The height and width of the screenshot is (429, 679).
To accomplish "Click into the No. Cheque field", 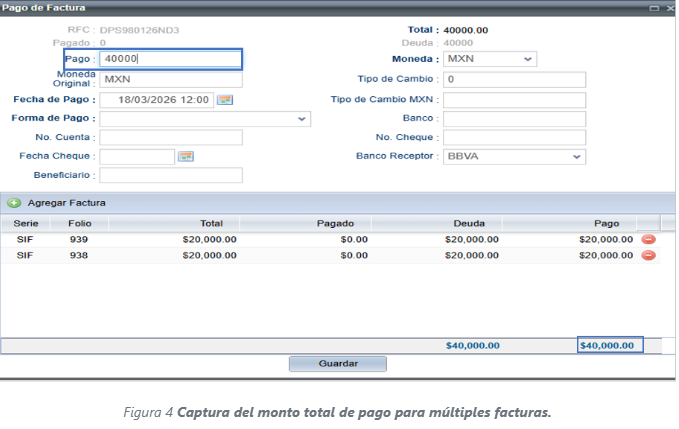I will pos(513,138).
